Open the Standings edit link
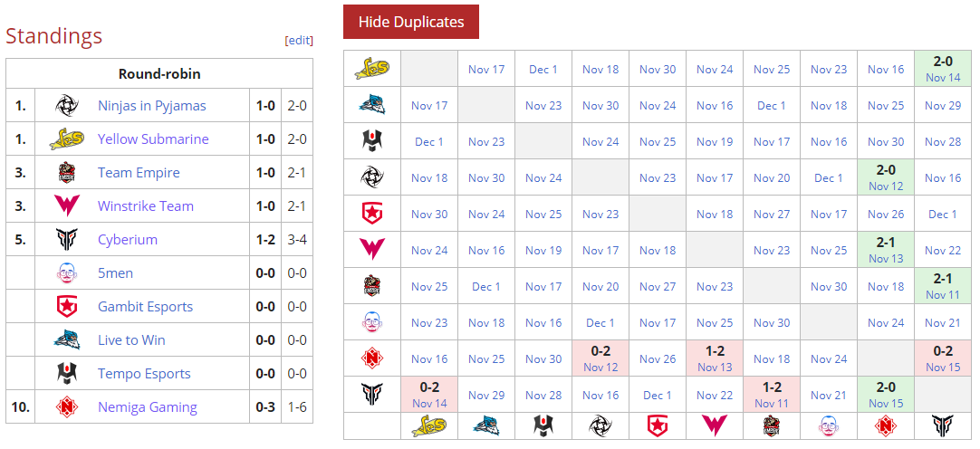This screenshot has height=449, width=980. pyautogui.click(x=299, y=40)
